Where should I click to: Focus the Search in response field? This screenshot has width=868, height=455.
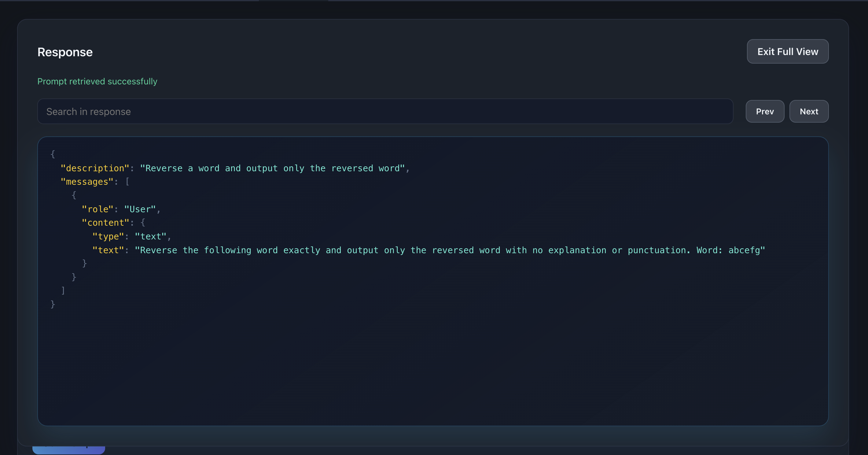(385, 112)
